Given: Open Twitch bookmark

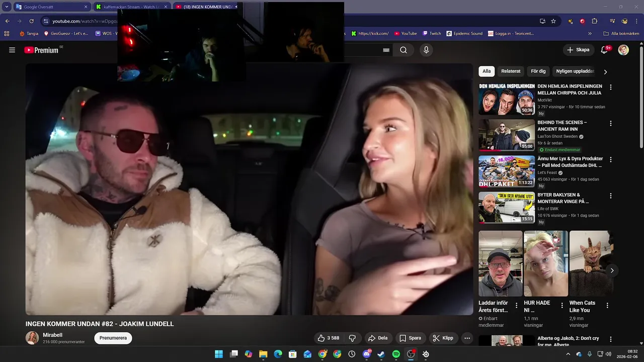Looking at the screenshot, I should pos(432,34).
